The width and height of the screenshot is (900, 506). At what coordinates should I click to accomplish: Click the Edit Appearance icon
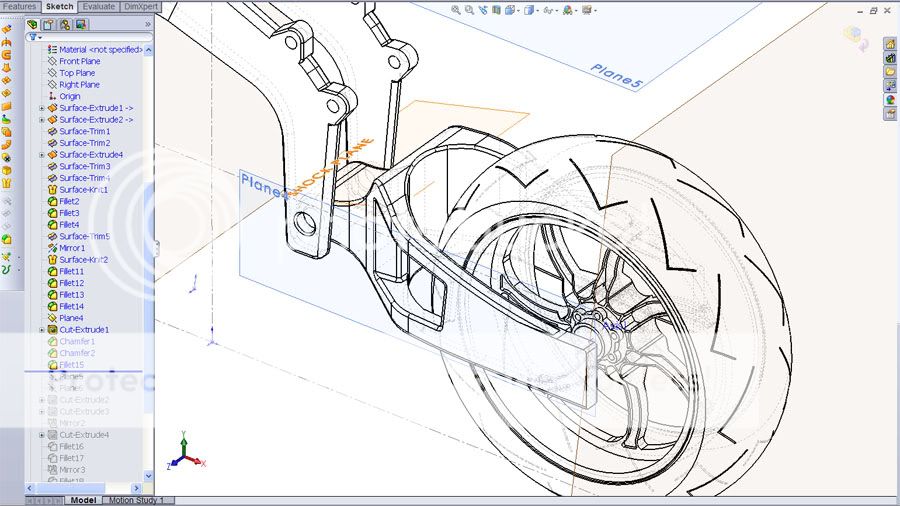click(568, 10)
